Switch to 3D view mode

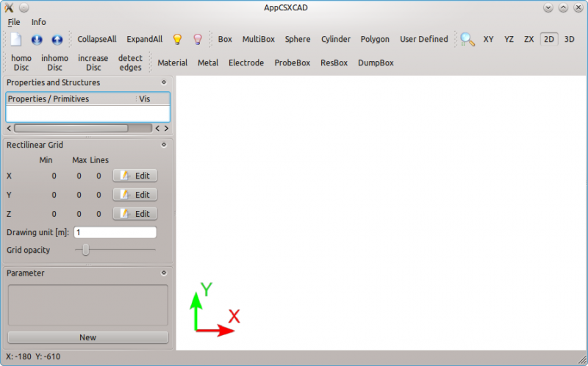coord(570,40)
